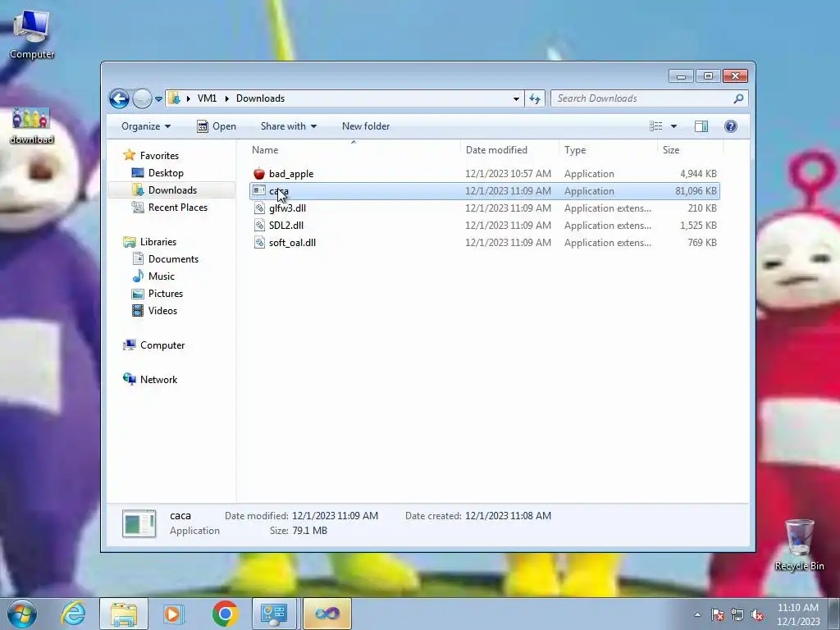
Task: Select the glfw3.dll file icon
Action: (259, 208)
